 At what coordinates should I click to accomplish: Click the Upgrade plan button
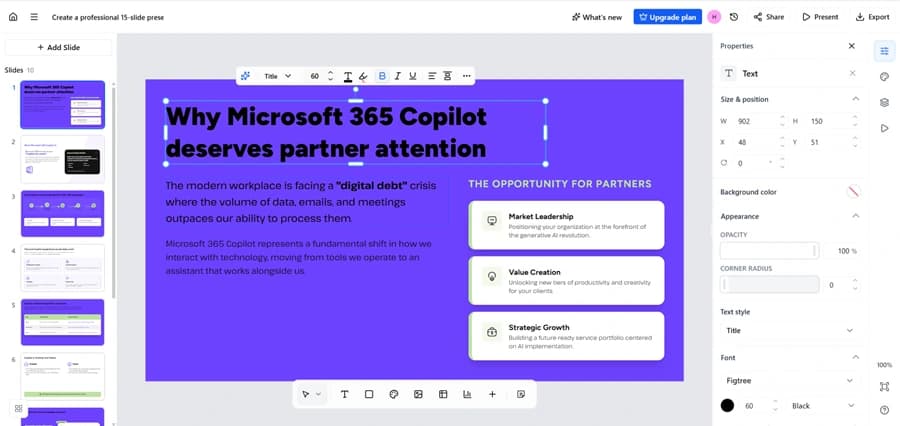(x=668, y=17)
